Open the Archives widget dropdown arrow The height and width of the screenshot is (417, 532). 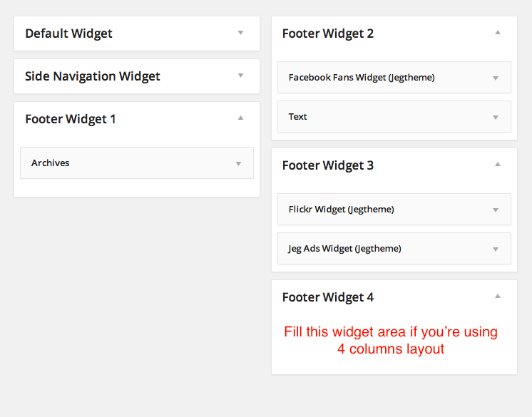coord(238,163)
